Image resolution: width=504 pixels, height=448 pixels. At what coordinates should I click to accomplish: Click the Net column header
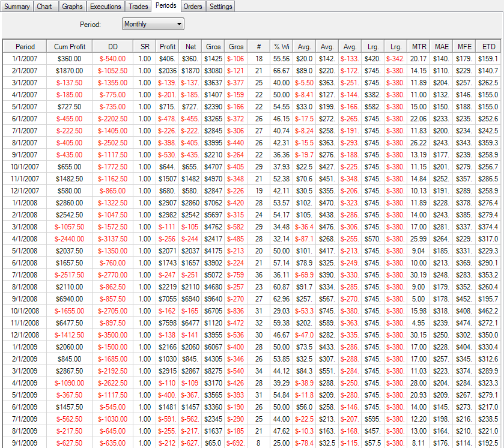point(190,47)
